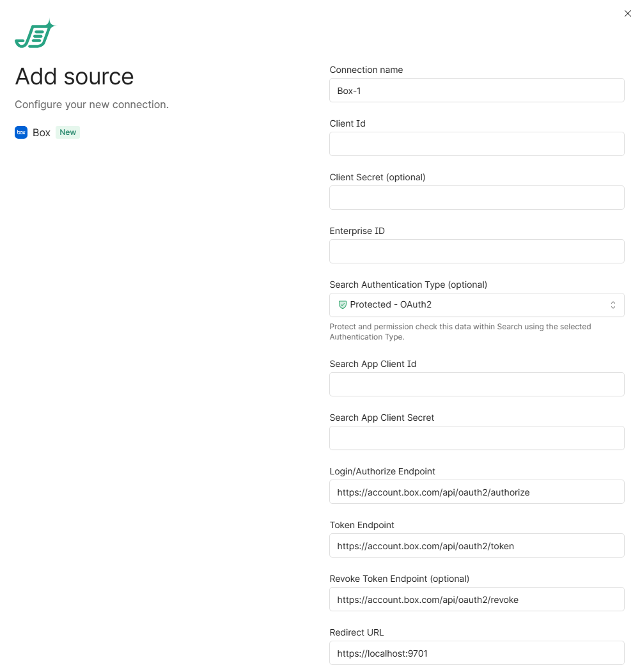The height and width of the screenshot is (672, 640).
Task: Click the Redirect URL field with localhost:9701
Action: click(476, 653)
